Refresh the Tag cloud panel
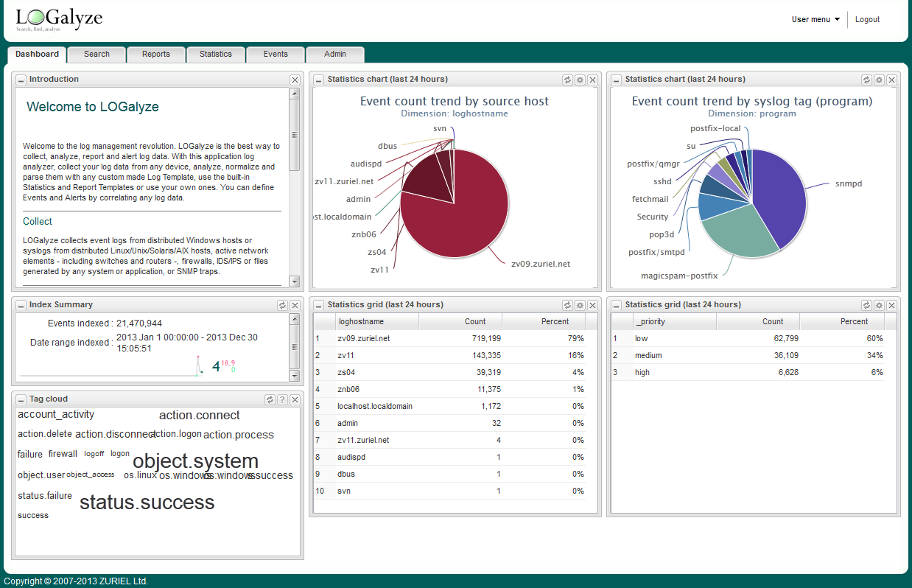Viewport: 912px width, 588px height. [270, 399]
